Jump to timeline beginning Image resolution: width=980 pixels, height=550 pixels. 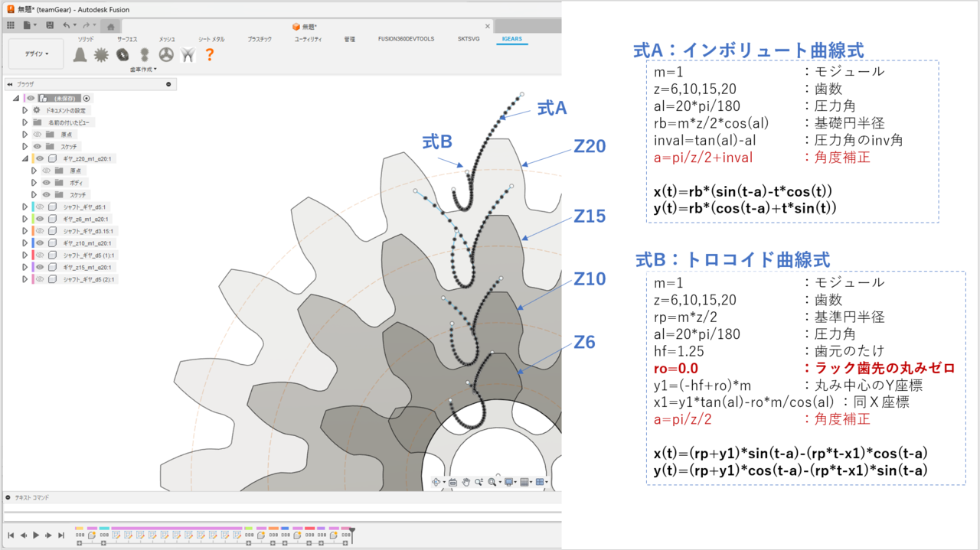click(x=11, y=535)
